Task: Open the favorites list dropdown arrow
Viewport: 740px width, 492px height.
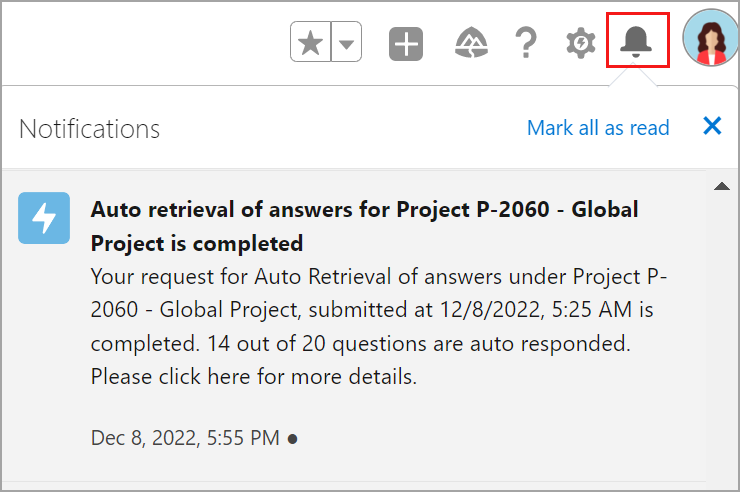Action: (346, 42)
